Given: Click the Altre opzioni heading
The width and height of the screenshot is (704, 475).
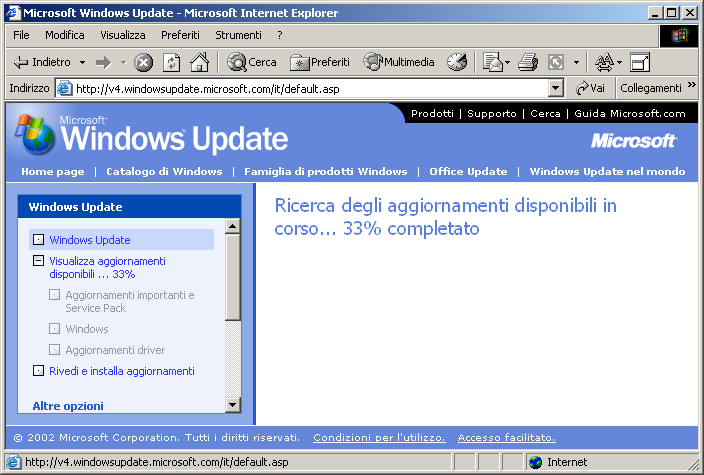Looking at the screenshot, I should coord(68,406).
